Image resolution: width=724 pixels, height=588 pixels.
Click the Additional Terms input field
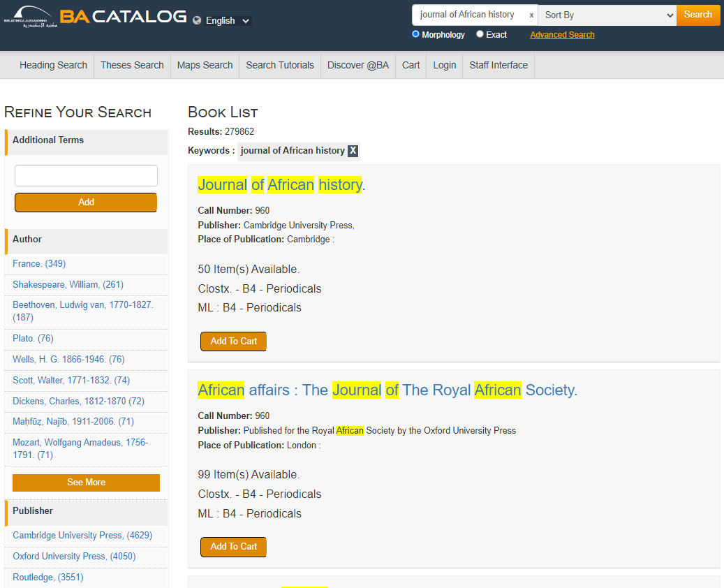coord(86,176)
